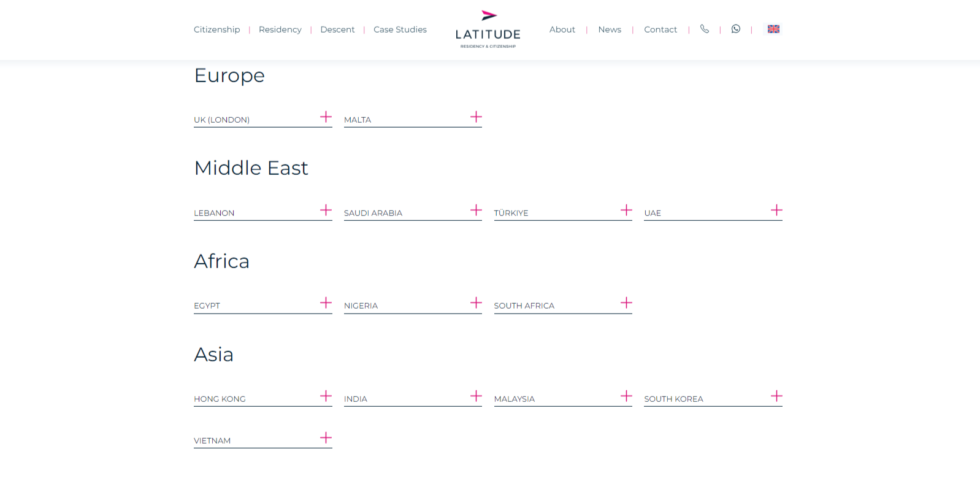Click the UK flag language selector
The image size is (980, 481).
(x=773, y=29)
